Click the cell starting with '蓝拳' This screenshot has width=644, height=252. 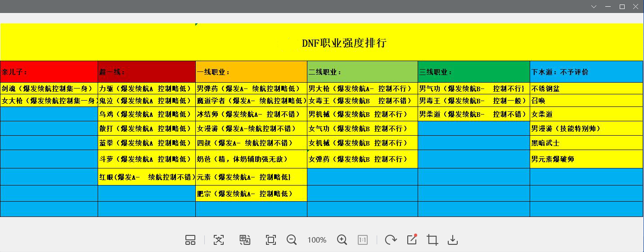tap(147, 143)
